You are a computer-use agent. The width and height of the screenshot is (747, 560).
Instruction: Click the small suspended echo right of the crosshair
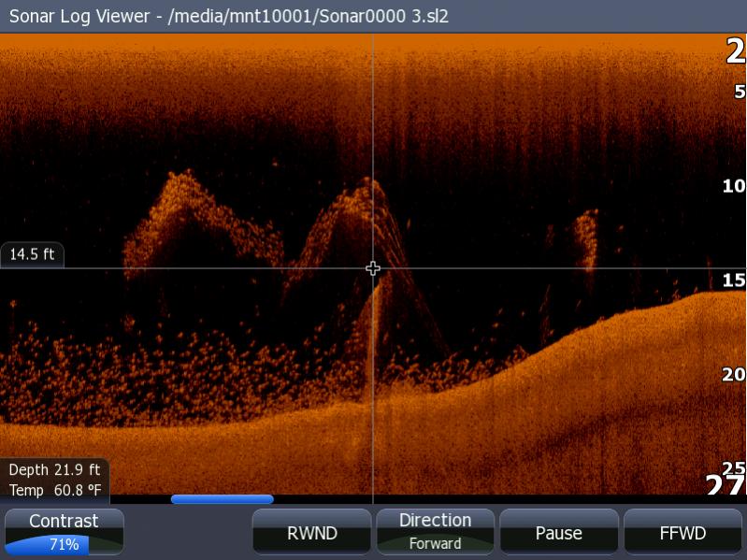(585, 239)
